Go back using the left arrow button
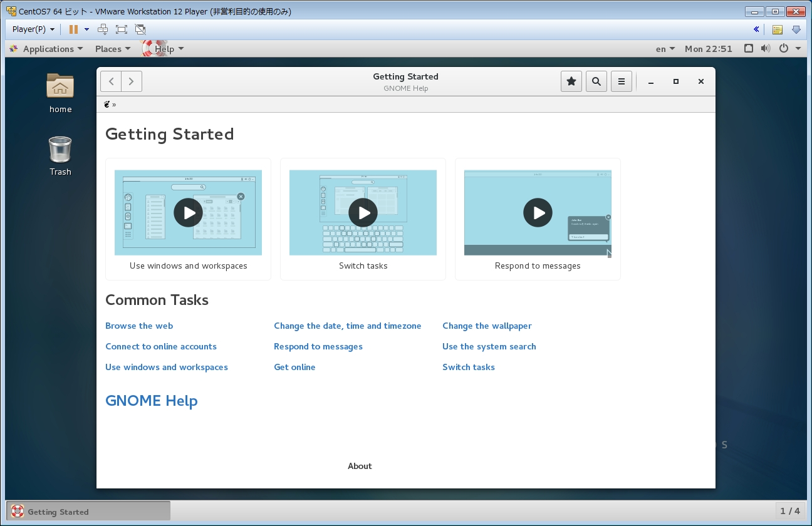 111,81
